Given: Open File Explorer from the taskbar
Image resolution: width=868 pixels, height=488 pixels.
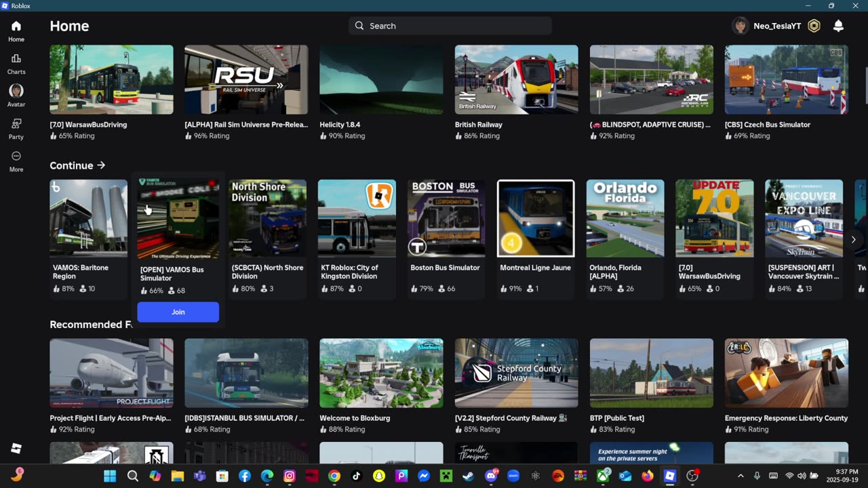Looking at the screenshot, I should point(177,476).
